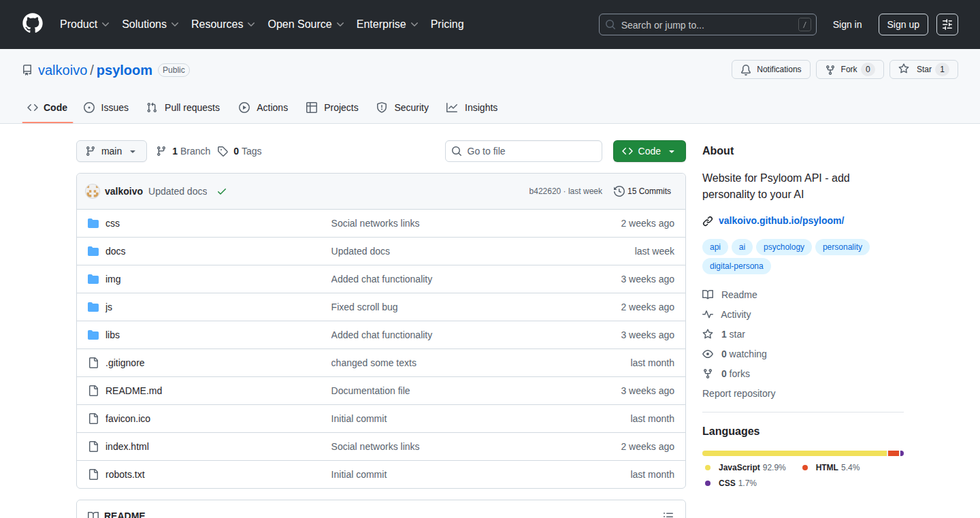Click the favicon.ico file icon

click(93, 419)
